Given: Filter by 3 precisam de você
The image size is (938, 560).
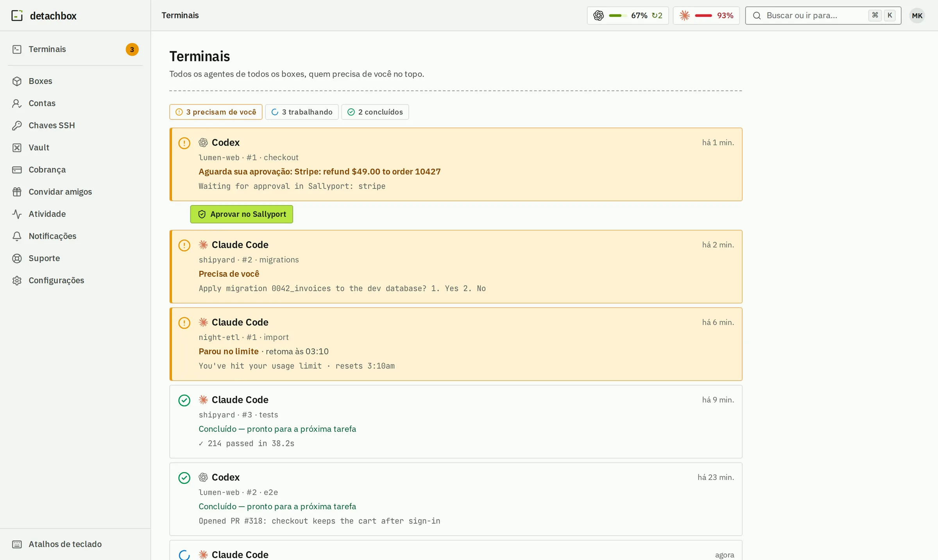Looking at the screenshot, I should click(216, 112).
